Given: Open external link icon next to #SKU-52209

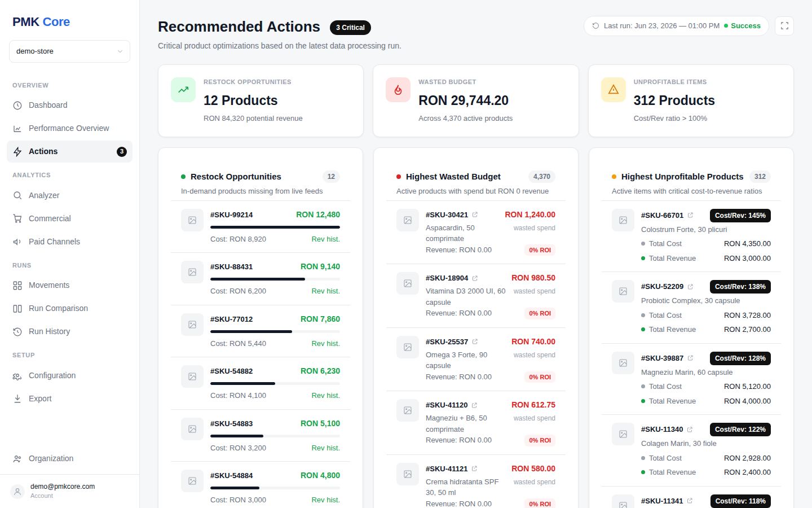Looking at the screenshot, I should click(690, 287).
